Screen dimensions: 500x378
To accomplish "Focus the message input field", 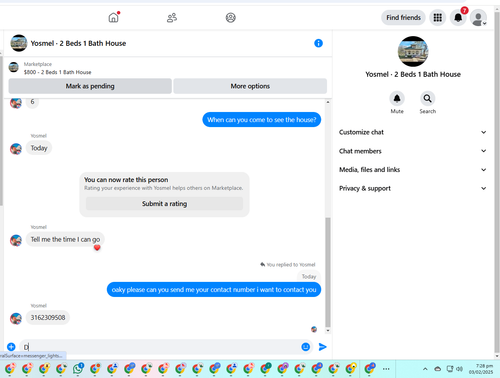I will coord(160,347).
